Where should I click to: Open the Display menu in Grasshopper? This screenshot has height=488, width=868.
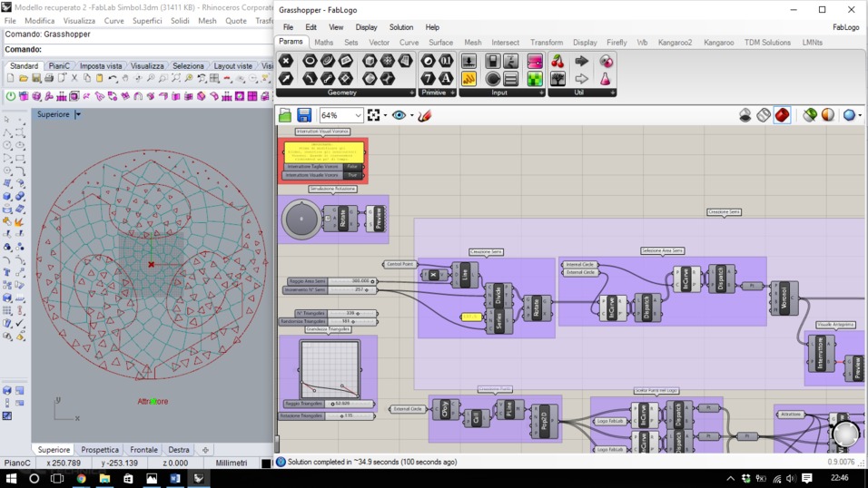(x=366, y=27)
